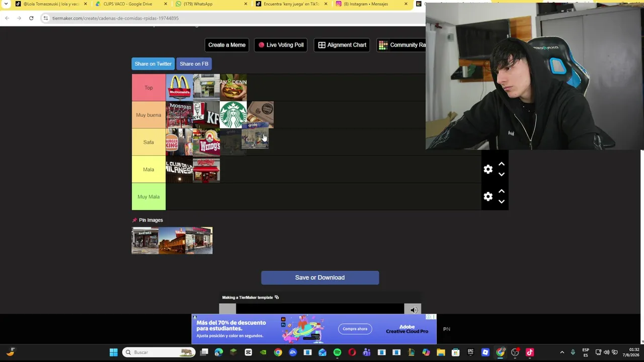The height and width of the screenshot is (362, 644).
Task: Select the Martinez cafe image in the pool
Action: 145,240
